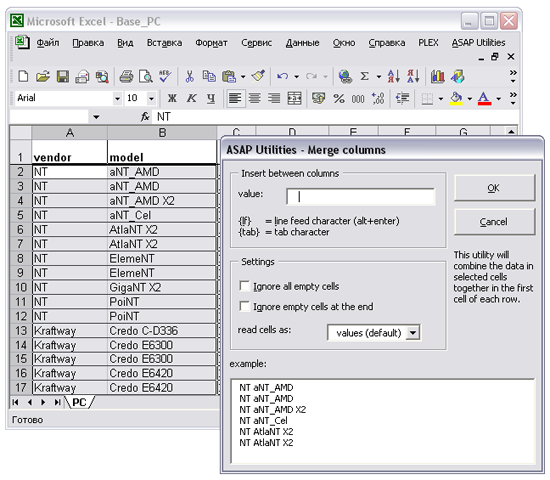
Task: Click the AutoSum sigma icon
Action: 365,76
